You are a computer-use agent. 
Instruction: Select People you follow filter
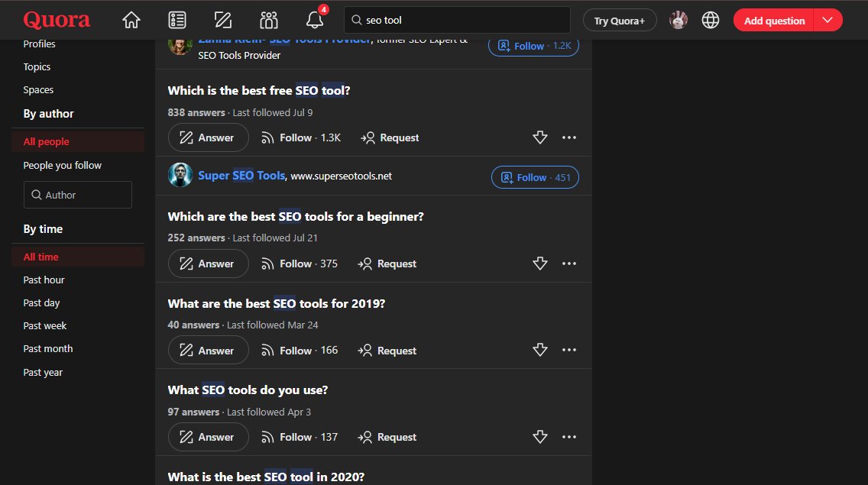pos(63,165)
